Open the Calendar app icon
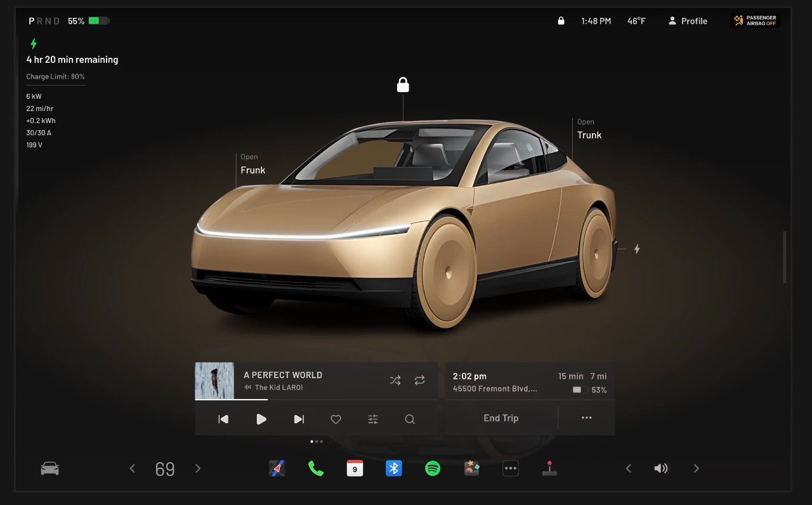The width and height of the screenshot is (812, 505). click(355, 469)
